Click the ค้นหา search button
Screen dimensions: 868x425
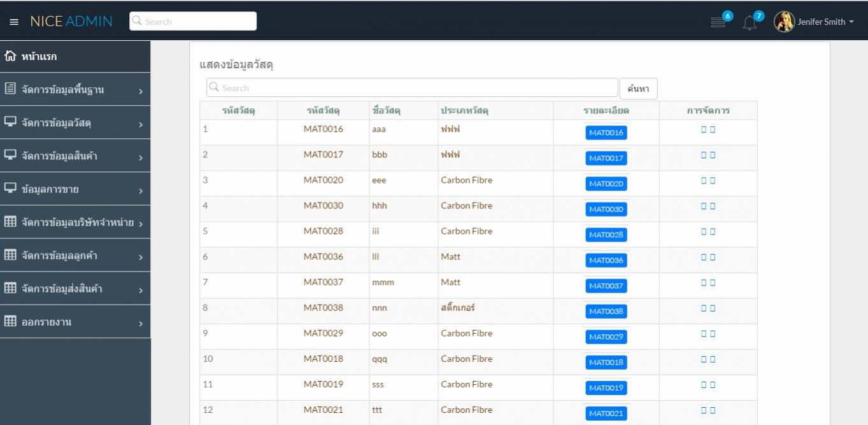coord(638,89)
